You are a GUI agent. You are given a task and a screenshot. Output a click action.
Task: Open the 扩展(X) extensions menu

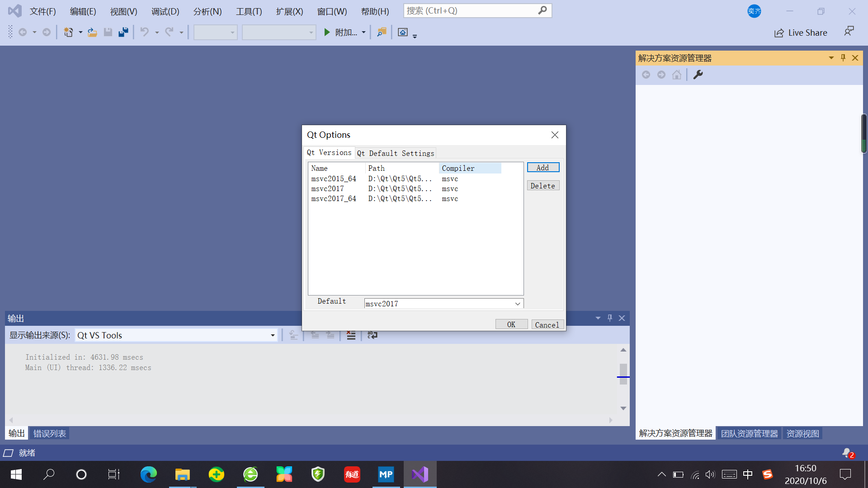click(289, 11)
